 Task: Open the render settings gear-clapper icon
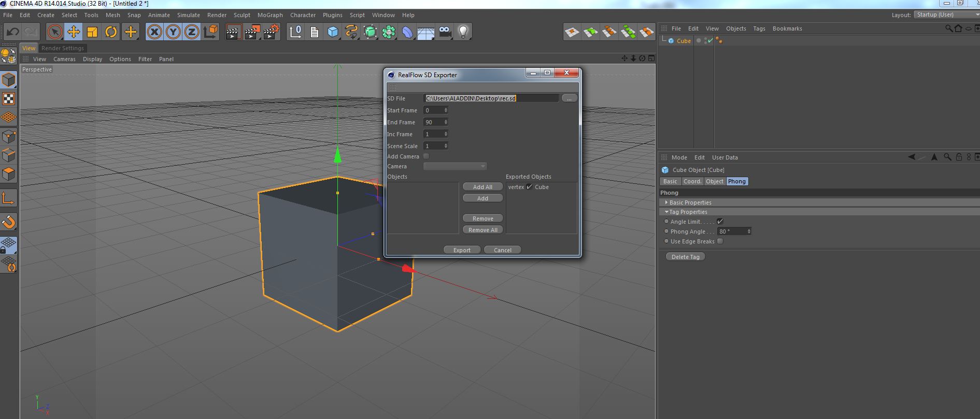tap(271, 32)
